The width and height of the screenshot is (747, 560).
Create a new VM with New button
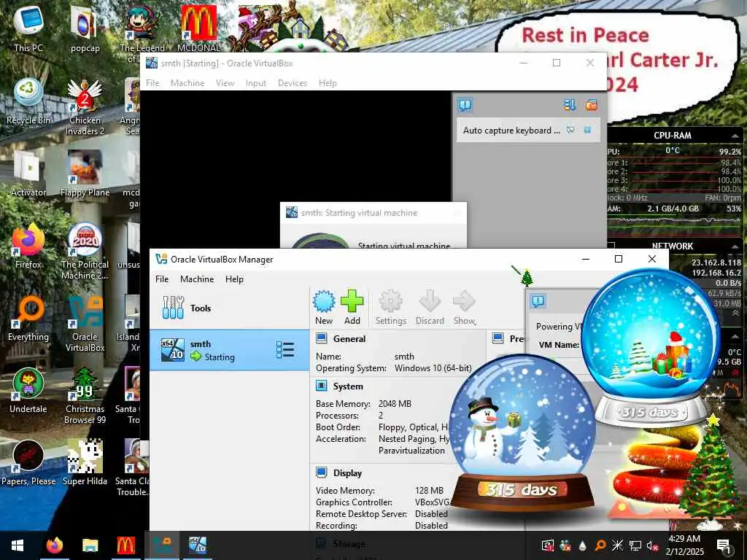324,308
